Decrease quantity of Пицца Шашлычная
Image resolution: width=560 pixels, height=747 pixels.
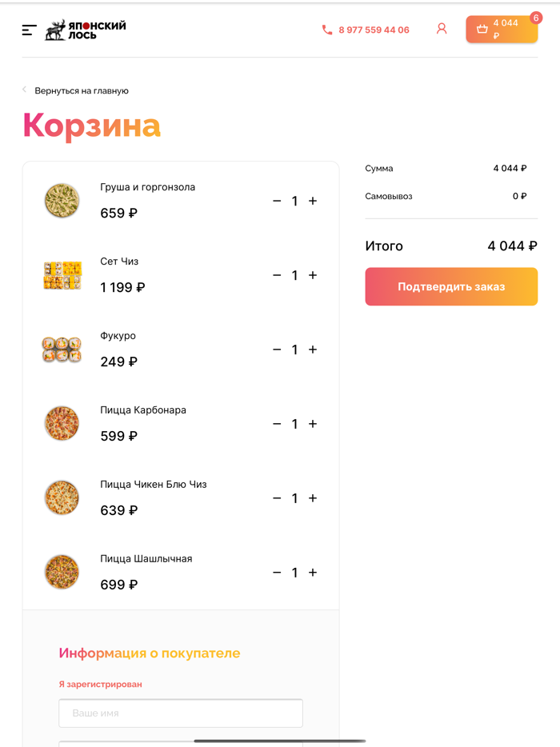pyautogui.click(x=276, y=573)
